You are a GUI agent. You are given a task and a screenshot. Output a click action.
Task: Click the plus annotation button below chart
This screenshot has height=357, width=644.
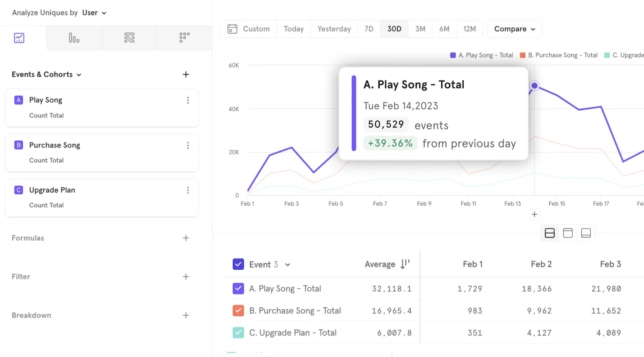click(535, 215)
